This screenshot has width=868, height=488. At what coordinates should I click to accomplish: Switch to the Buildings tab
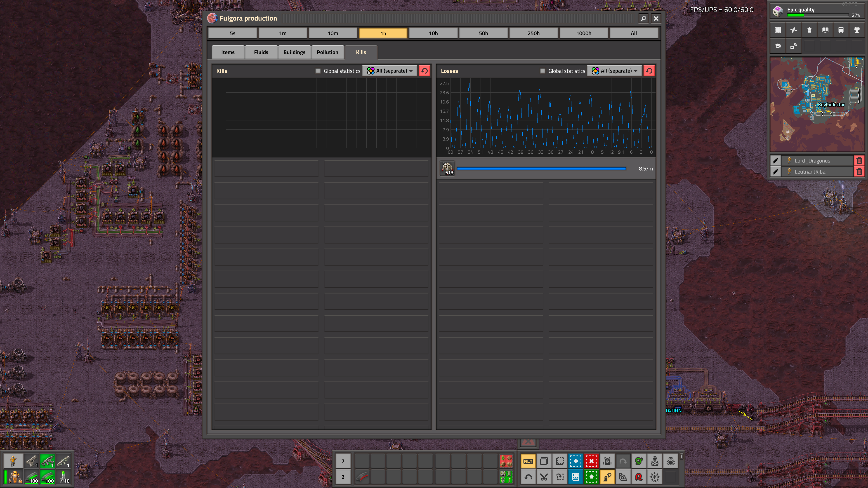tap(294, 52)
